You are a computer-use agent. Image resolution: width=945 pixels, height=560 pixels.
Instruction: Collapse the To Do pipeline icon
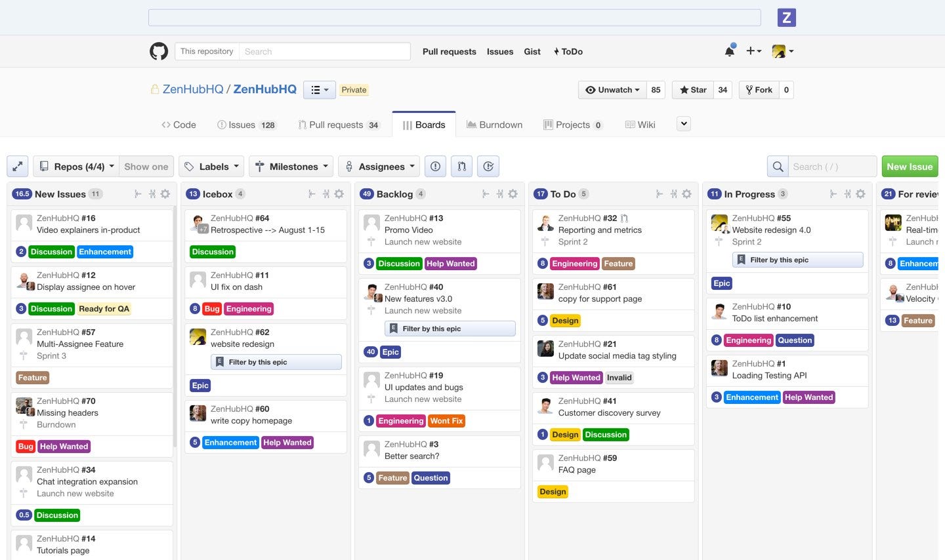(660, 194)
